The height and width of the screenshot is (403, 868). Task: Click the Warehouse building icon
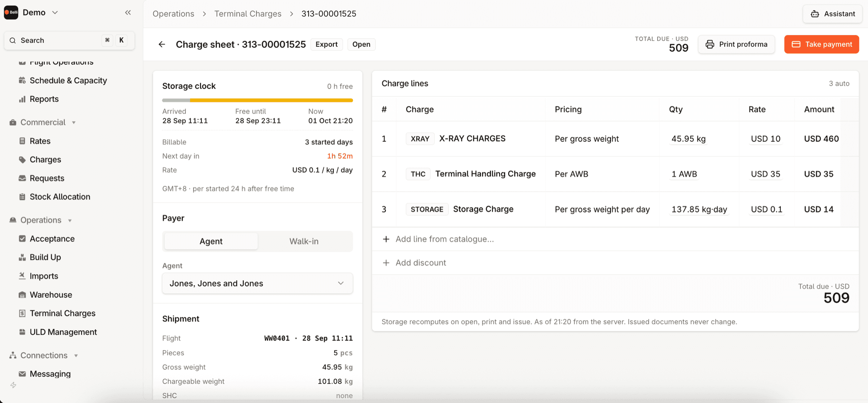point(22,295)
